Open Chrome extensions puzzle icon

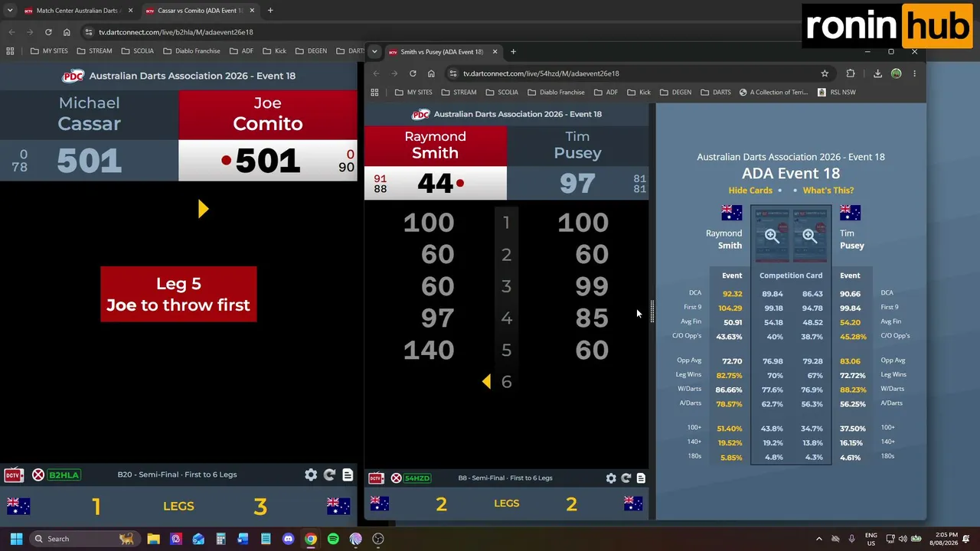(x=851, y=73)
